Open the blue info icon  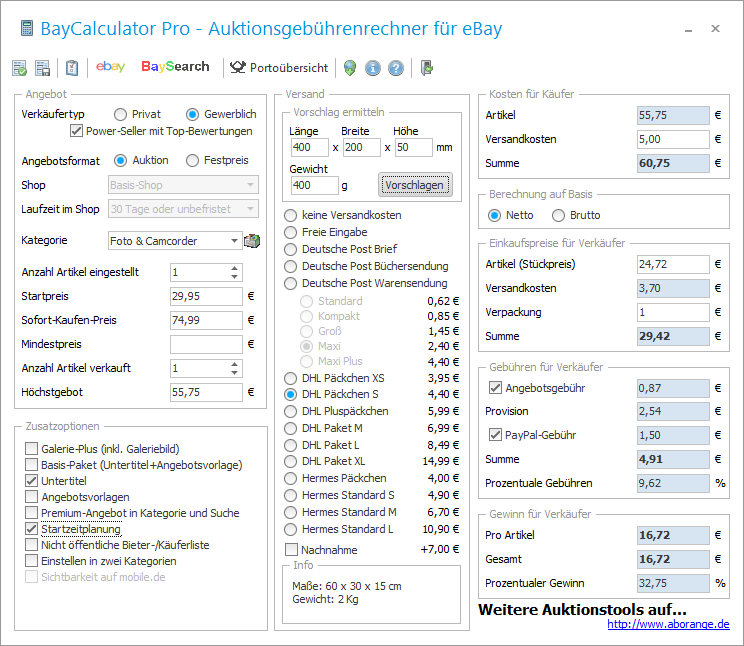(372, 68)
